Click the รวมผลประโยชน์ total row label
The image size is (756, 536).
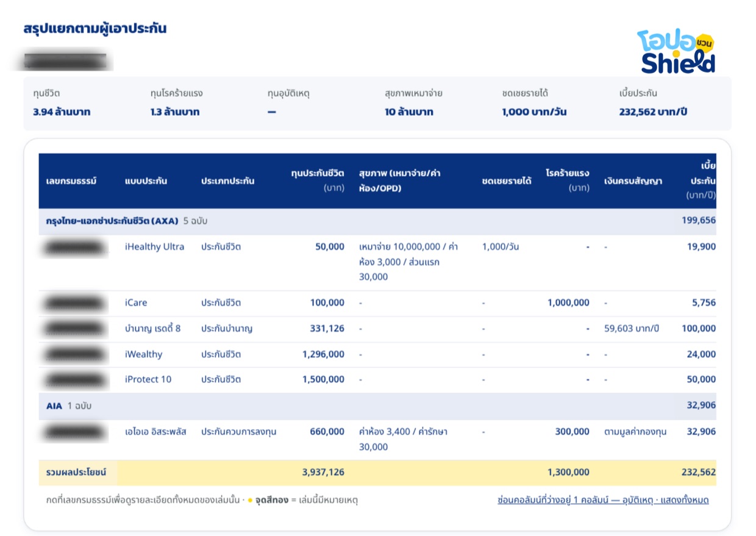76,473
